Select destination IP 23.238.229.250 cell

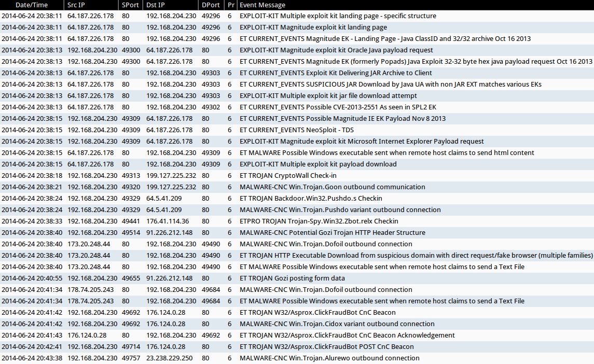169,358
